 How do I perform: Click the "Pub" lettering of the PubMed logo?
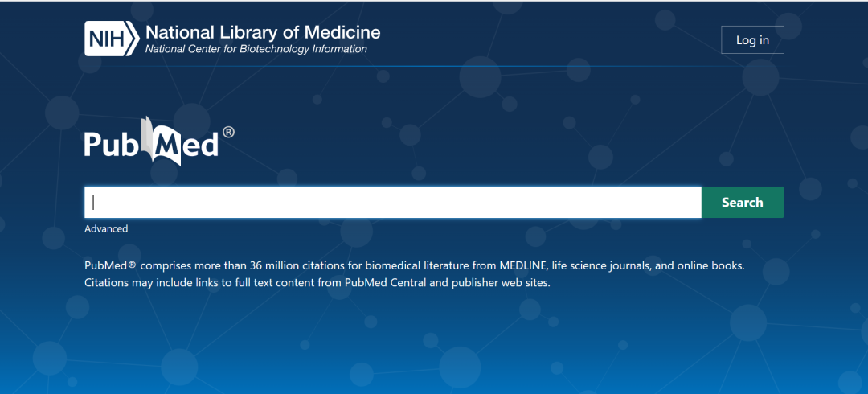[113, 145]
